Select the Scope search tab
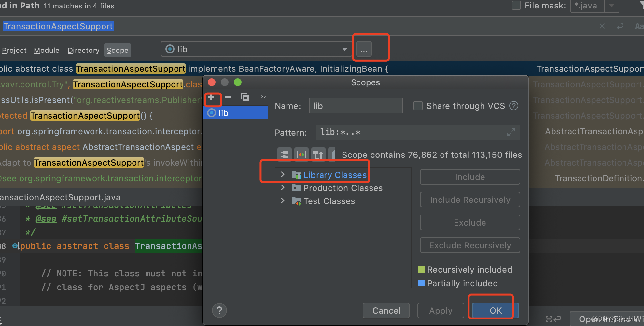The image size is (644, 326). (x=118, y=50)
